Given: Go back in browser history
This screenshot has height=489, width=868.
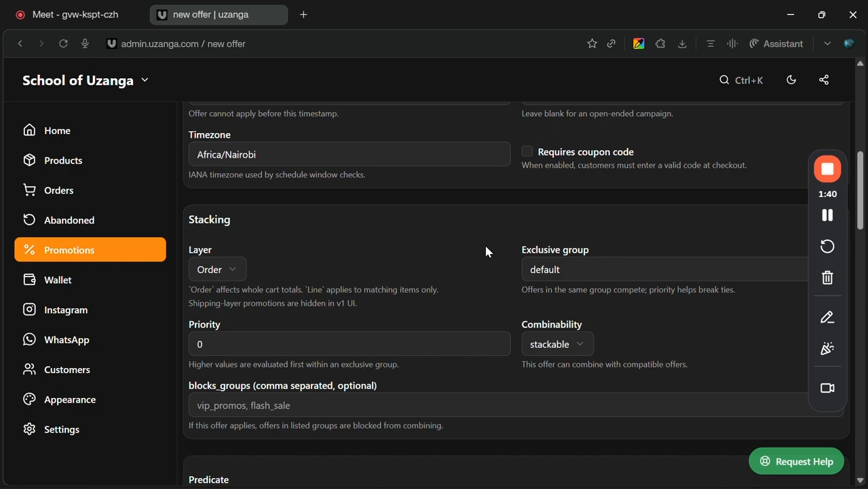Looking at the screenshot, I should click(x=20, y=43).
